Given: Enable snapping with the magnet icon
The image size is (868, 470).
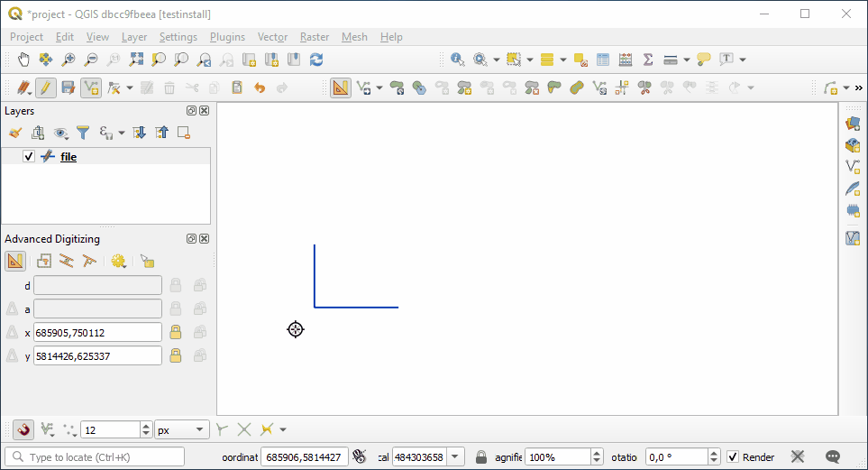Looking at the screenshot, I should (24, 430).
